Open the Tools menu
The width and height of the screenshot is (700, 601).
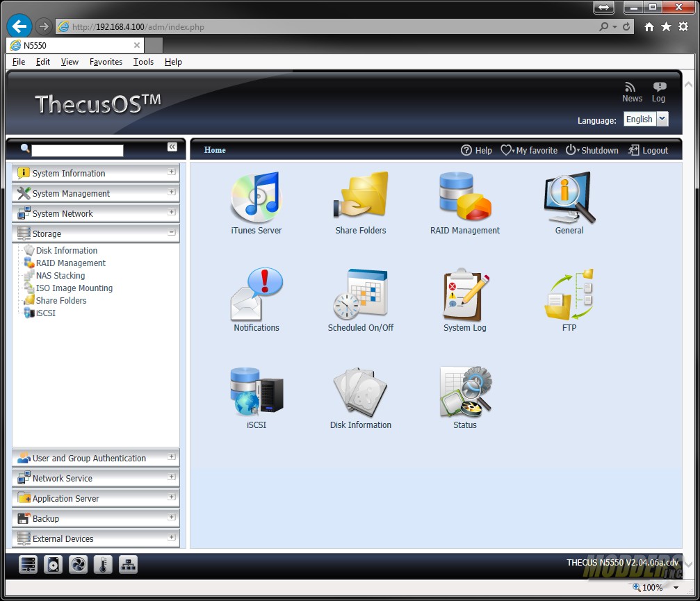pos(143,62)
